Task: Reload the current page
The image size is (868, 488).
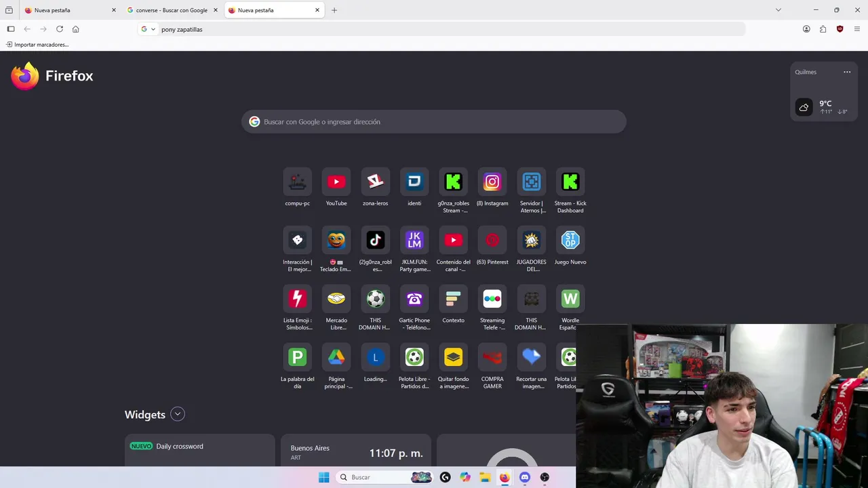Action: (x=60, y=29)
